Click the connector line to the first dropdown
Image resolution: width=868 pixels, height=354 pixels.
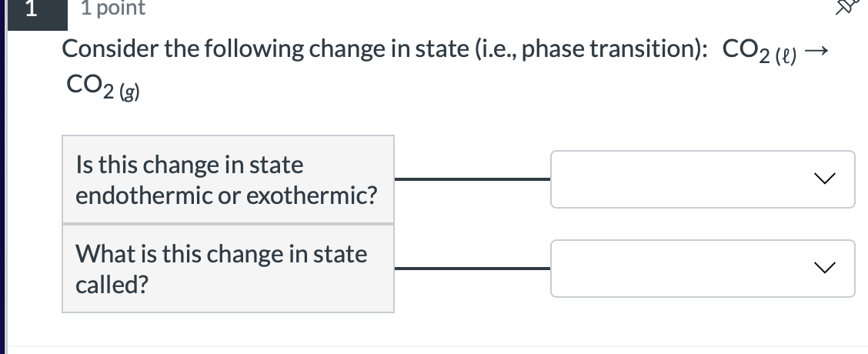(472, 179)
